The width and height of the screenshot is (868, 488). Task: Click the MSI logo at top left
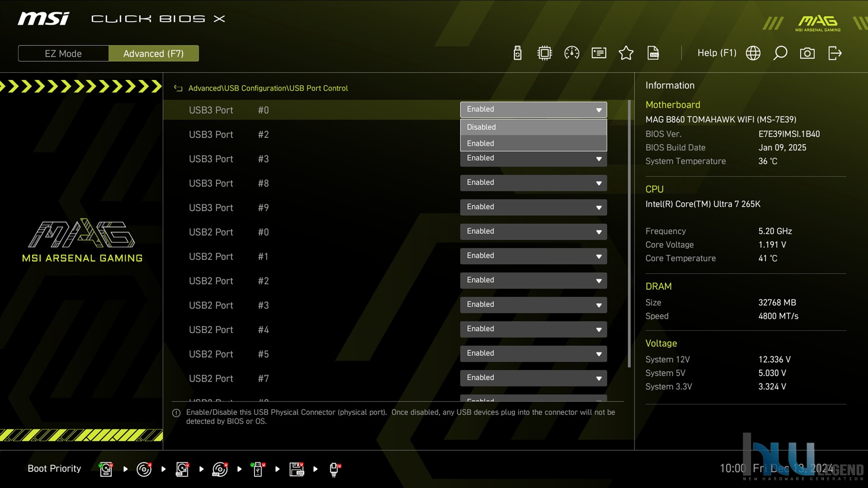(x=44, y=19)
